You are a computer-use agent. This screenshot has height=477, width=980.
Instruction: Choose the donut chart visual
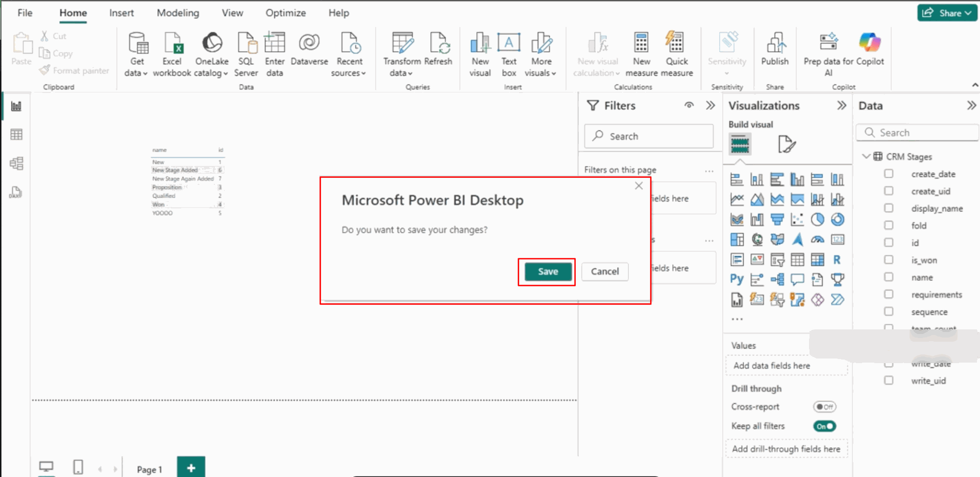838,220
